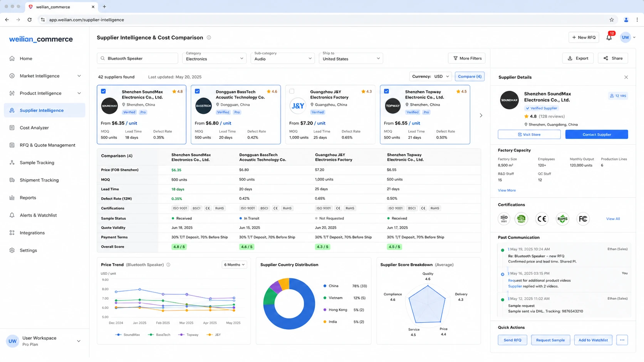Go to Sample Tracking in sidebar
Viewport: 644px width, 362px height.
pyautogui.click(x=45, y=163)
